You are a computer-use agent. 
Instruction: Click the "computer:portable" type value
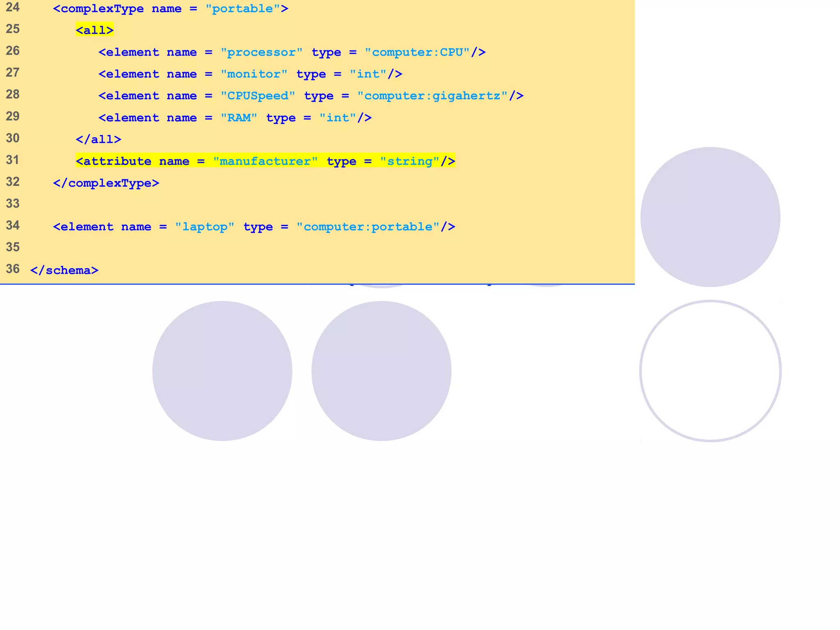tap(368, 227)
